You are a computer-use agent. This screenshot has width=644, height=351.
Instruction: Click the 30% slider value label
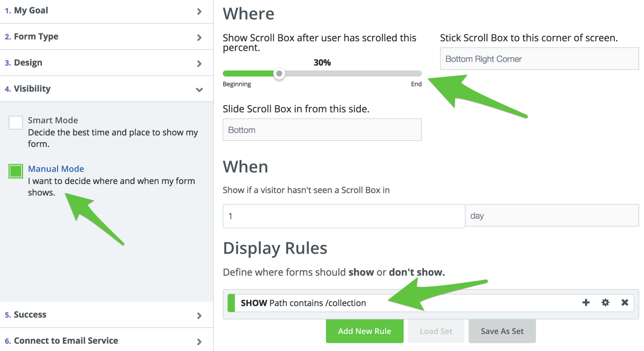322,63
